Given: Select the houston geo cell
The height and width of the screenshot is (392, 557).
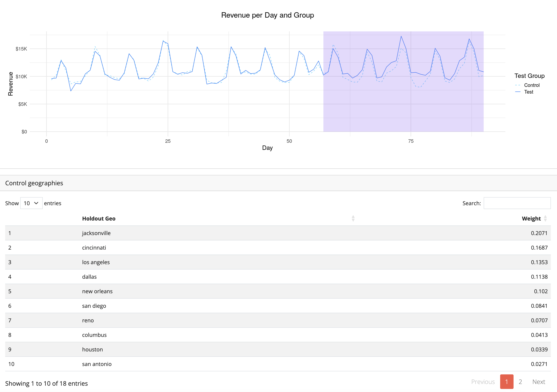Looking at the screenshot, I should (x=92, y=350).
